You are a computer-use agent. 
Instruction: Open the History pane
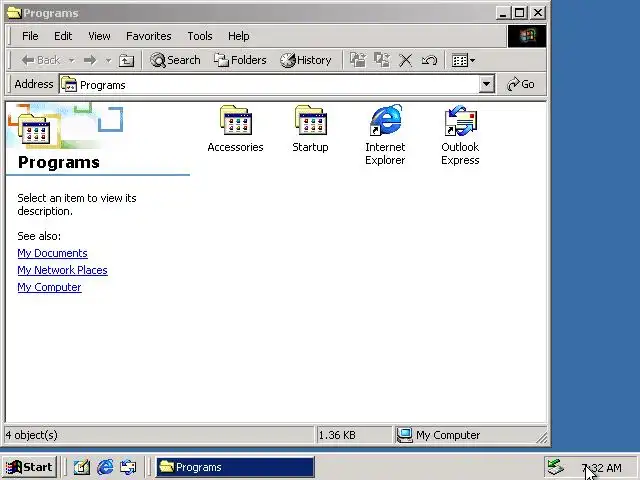(306, 60)
